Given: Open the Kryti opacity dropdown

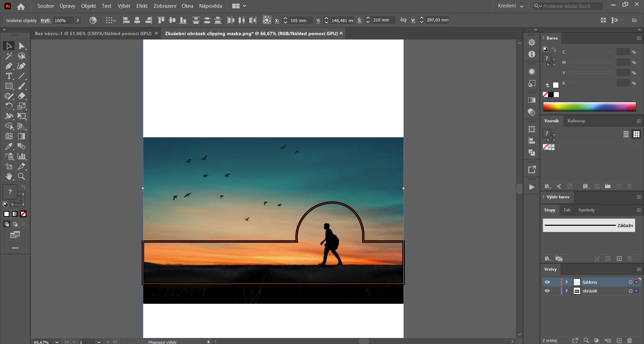Looking at the screenshot, I should pos(77,20).
